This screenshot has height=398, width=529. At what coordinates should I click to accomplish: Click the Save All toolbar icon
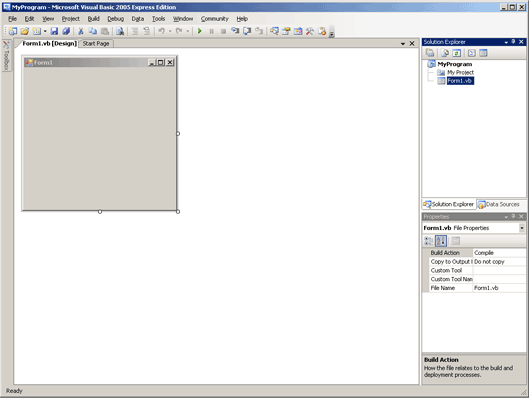(66, 31)
